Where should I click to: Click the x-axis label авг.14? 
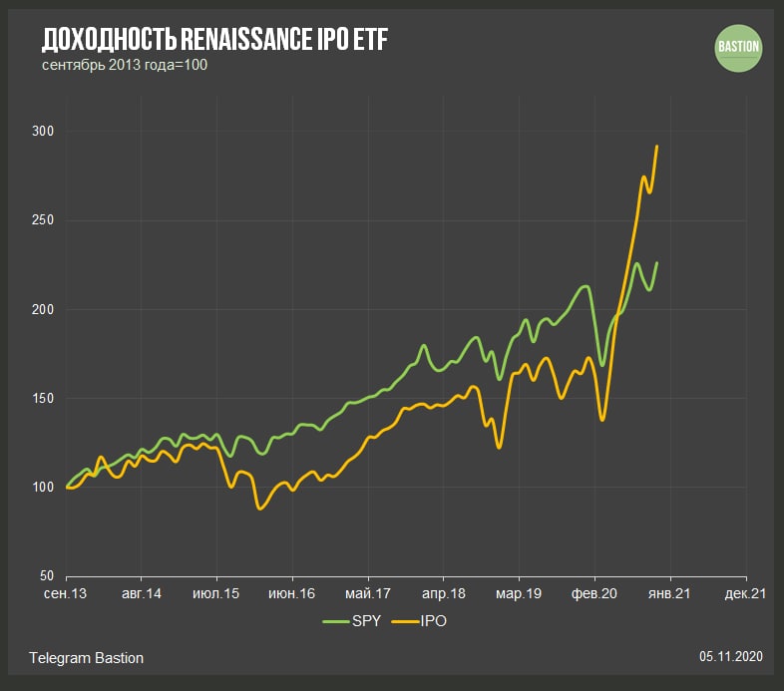(x=142, y=593)
